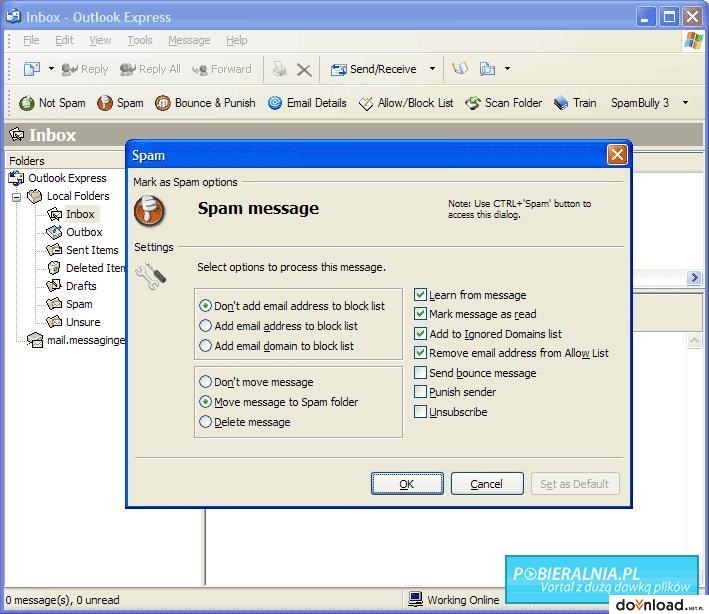The width and height of the screenshot is (709, 614).
Task: Select Don't add email address to block list
Action: 205,306
